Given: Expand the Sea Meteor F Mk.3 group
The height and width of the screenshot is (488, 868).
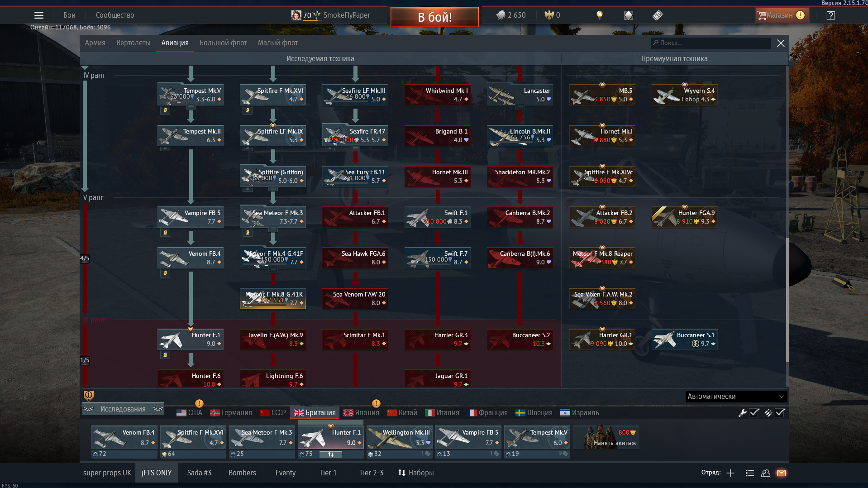Looking at the screenshot, I should [x=273, y=230].
